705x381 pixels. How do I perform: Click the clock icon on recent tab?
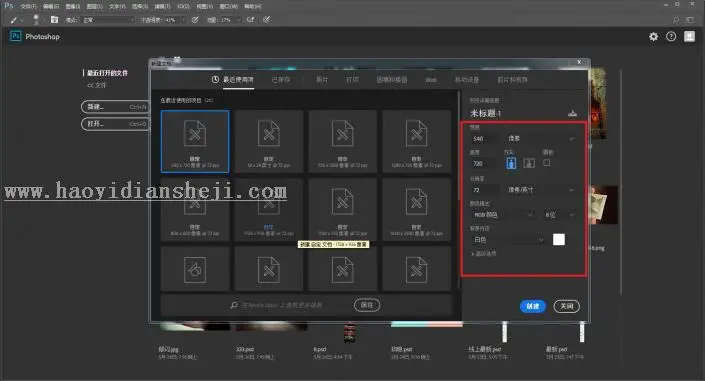pos(215,80)
